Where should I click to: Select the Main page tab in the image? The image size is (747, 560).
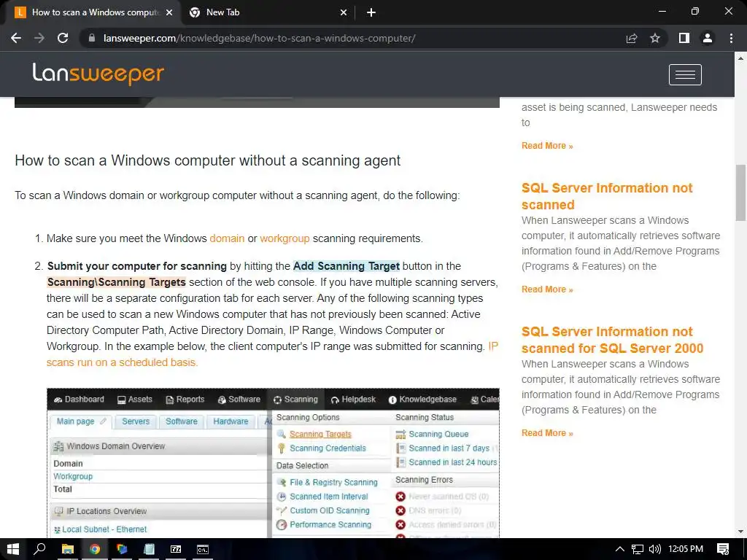tap(80, 421)
